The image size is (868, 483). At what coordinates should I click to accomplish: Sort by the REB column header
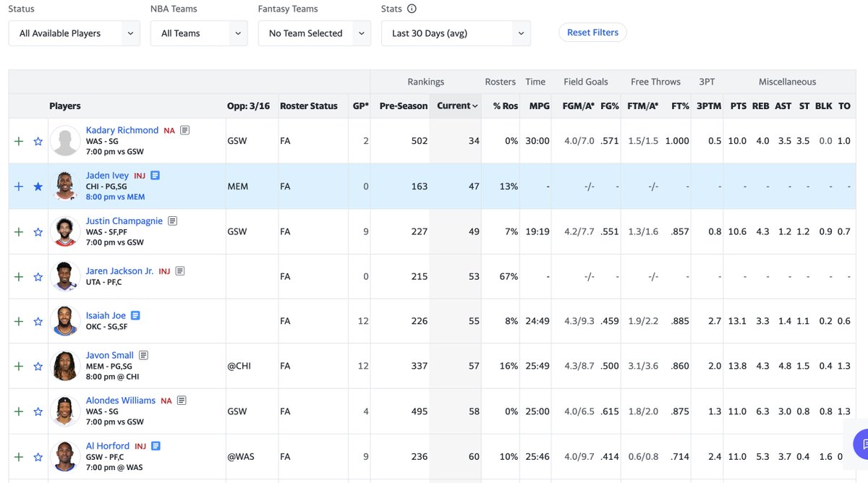click(760, 106)
